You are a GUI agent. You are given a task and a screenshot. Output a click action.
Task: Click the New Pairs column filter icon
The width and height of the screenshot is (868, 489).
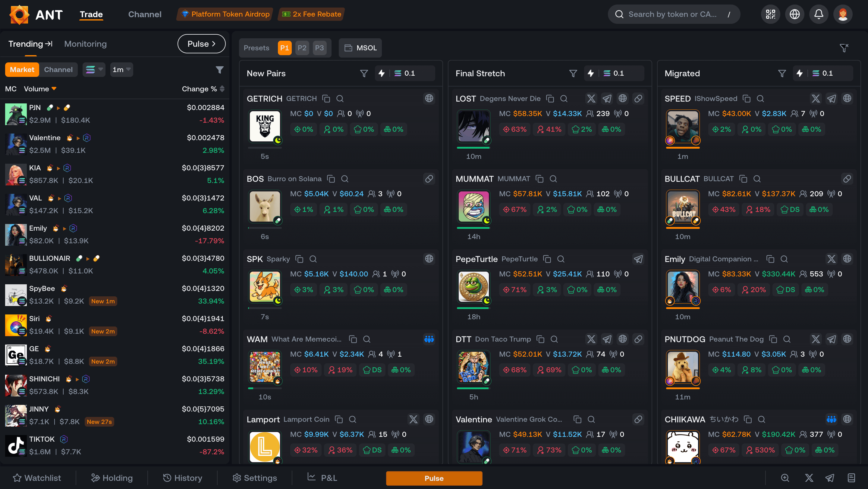(x=364, y=74)
